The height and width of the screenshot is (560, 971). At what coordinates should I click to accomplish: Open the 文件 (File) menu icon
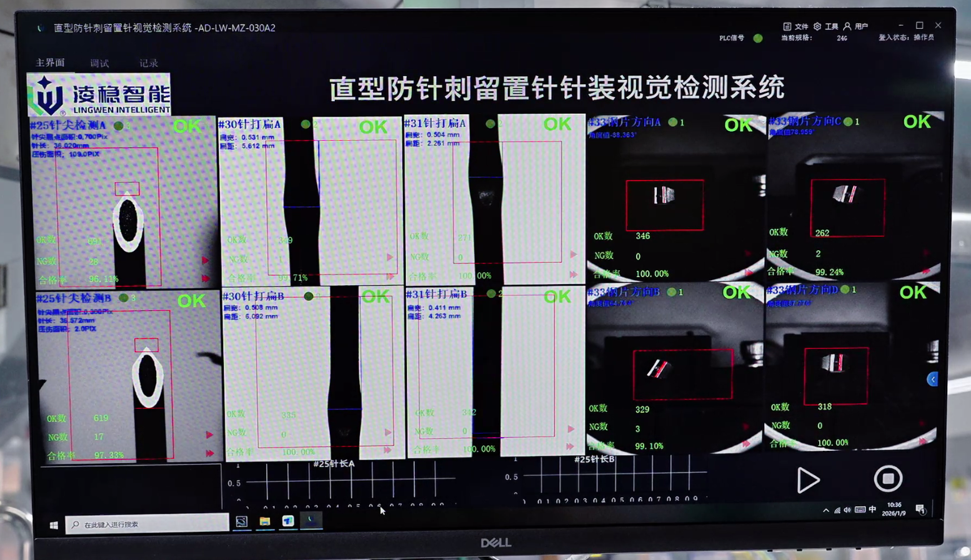[787, 26]
